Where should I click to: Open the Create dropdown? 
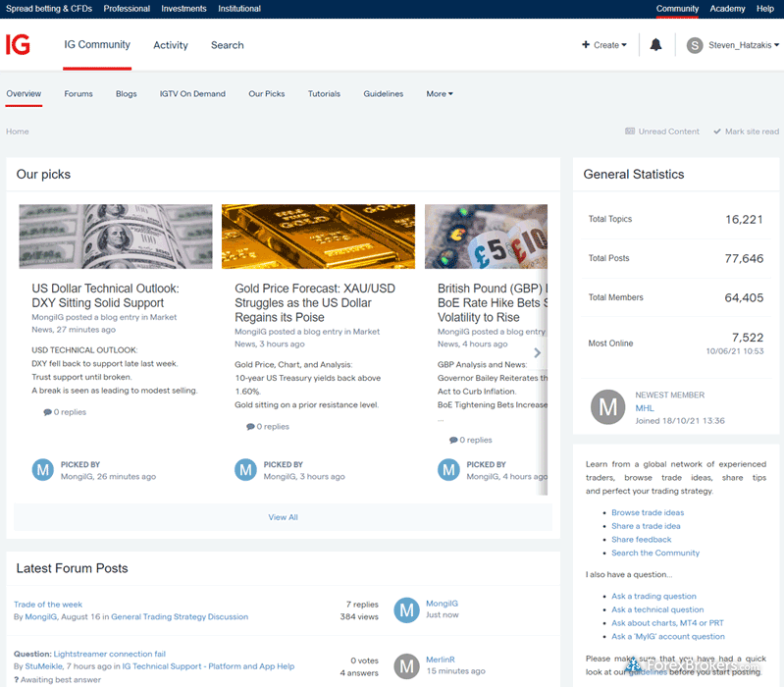pos(604,45)
